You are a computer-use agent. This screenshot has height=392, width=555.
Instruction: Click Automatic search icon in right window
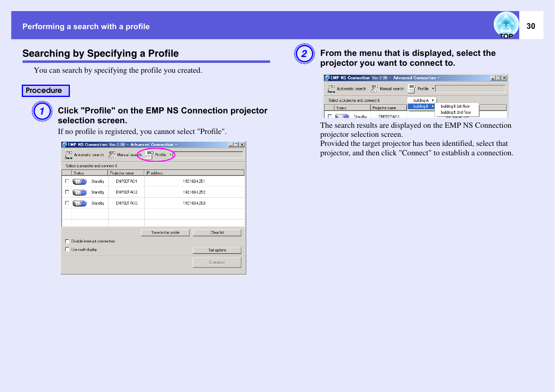click(331, 89)
